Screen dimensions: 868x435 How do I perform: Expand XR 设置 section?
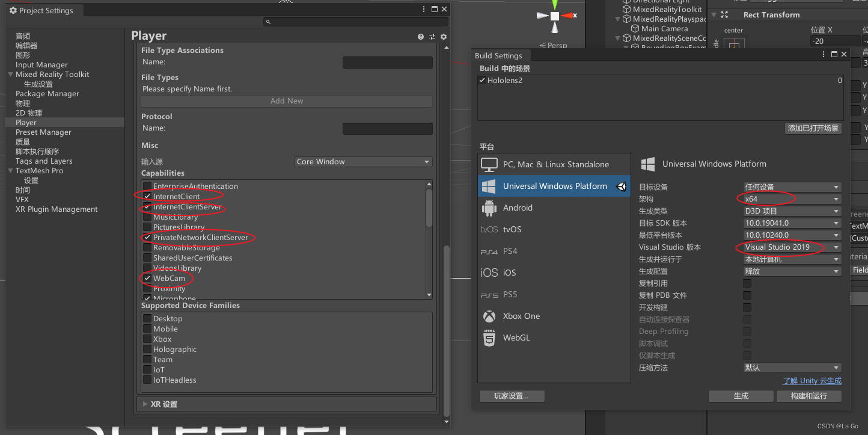(x=144, y=404)
